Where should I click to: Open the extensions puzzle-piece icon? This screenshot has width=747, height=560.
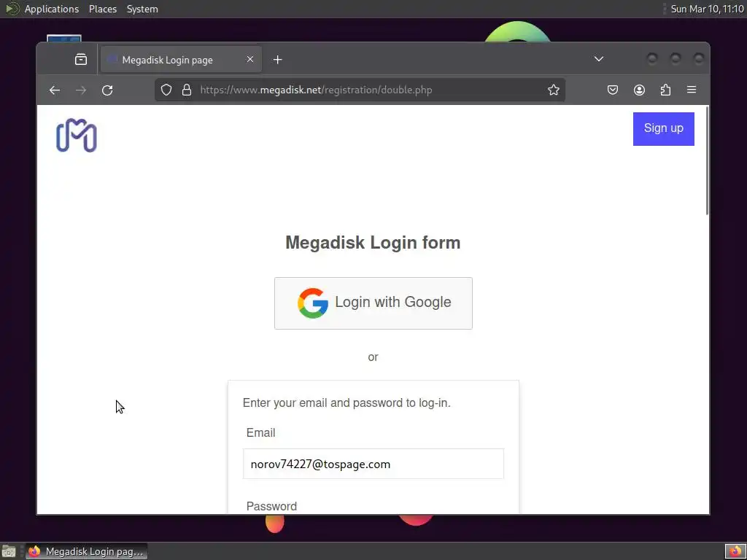(665, 90)
